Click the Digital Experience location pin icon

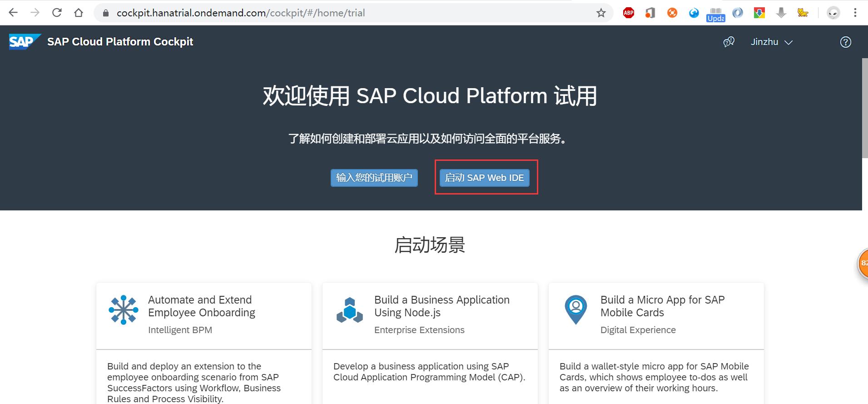click(576, 309)
